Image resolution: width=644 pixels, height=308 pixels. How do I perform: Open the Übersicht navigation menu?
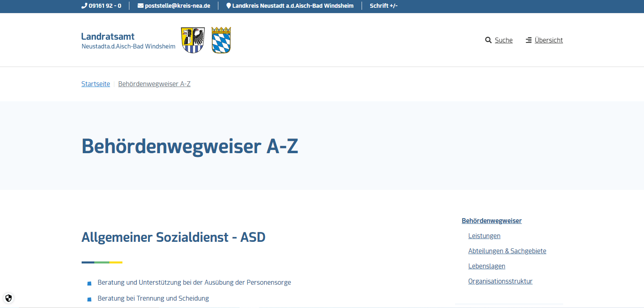[x=549, y=40]
